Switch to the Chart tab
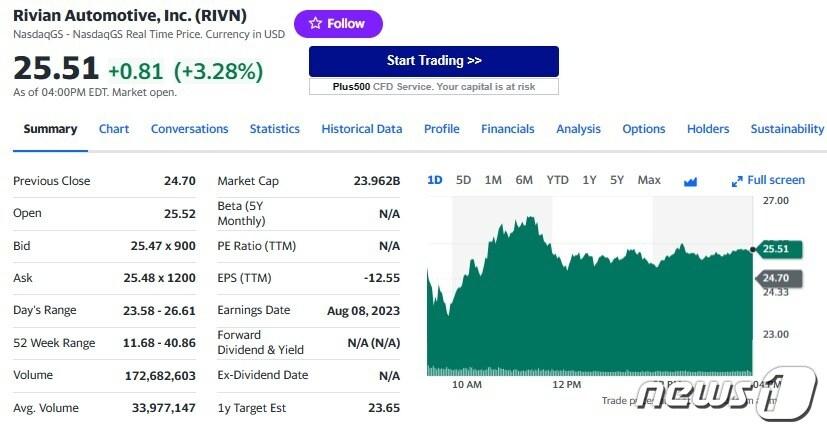Image resolution: width=827 pixels, height=433 pixels. tap(114, 129)
